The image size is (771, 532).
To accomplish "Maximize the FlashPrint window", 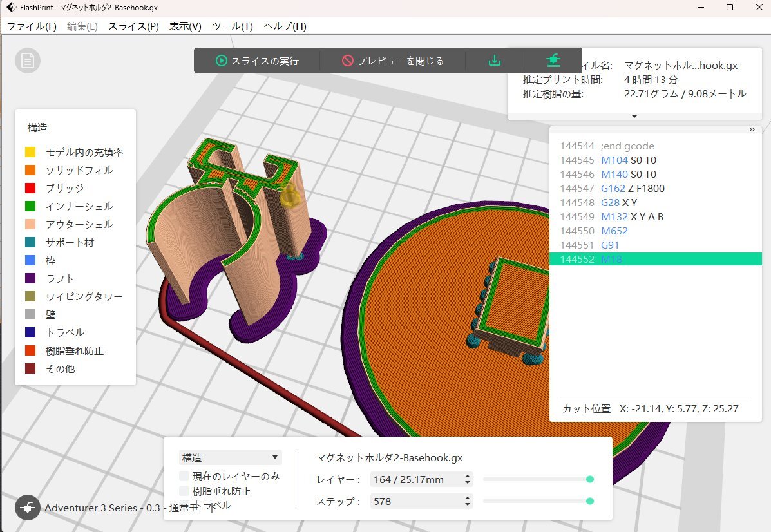I will point(730,7).
